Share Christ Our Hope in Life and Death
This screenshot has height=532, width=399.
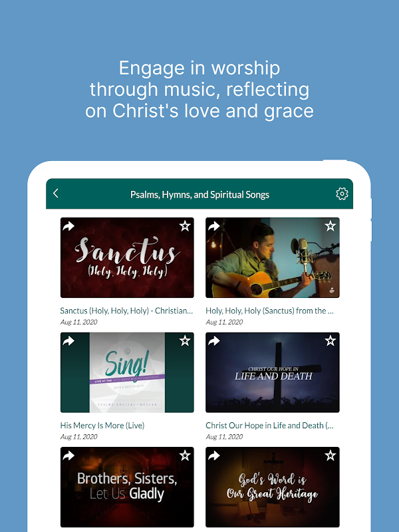click(213, 340)
